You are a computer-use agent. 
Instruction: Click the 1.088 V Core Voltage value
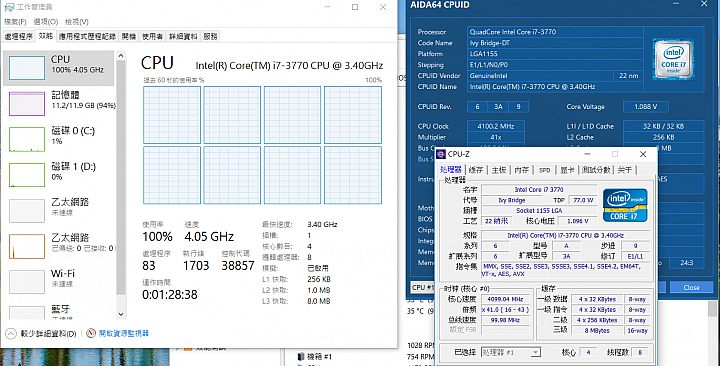point(645,107)
